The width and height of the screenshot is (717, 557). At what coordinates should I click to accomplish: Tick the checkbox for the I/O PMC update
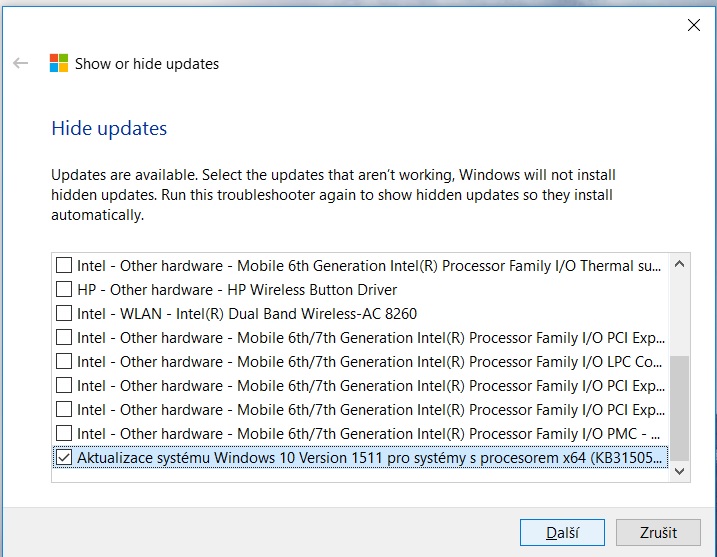point(64,433)
